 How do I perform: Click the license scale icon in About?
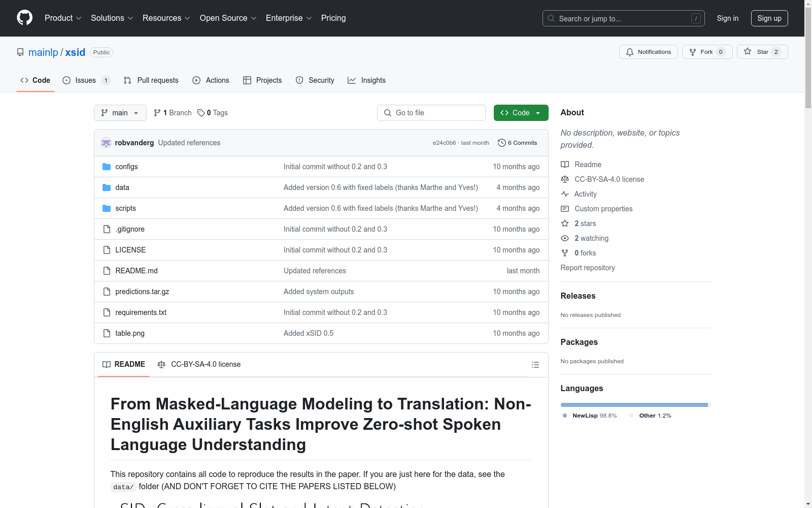(565, 179)
